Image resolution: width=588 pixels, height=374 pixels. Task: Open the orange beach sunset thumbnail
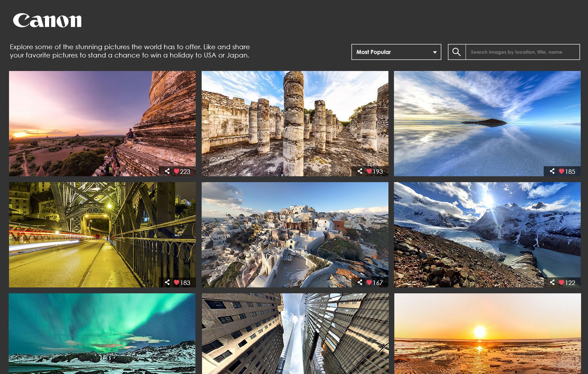(487, 333)
